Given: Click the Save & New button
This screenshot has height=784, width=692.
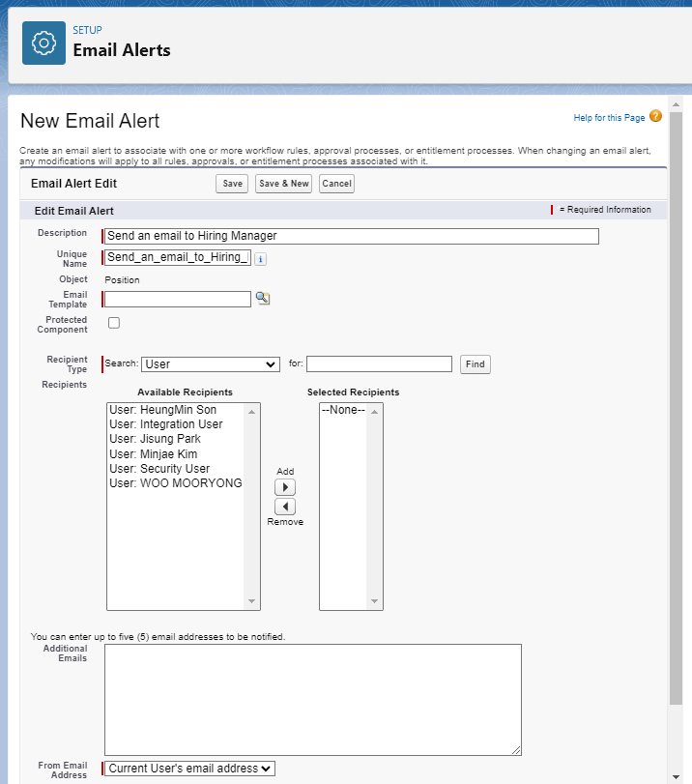Looking at the screenshot, I should pyautogui.click(x=283, y=184).
